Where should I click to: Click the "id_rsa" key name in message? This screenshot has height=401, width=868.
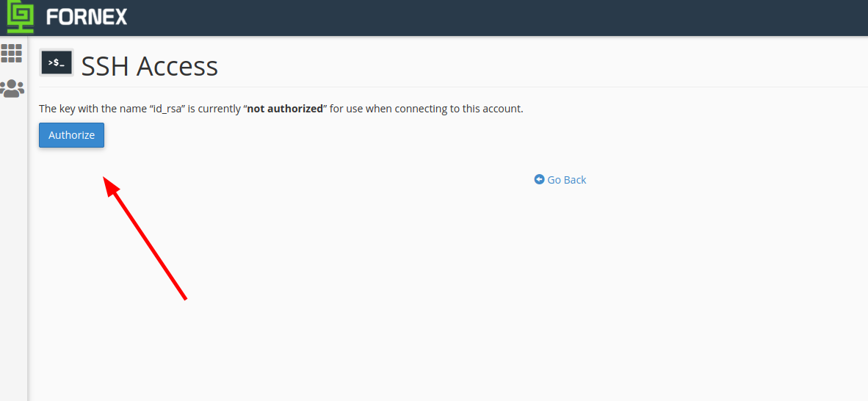pyautogui.click(x=167, y=109)
